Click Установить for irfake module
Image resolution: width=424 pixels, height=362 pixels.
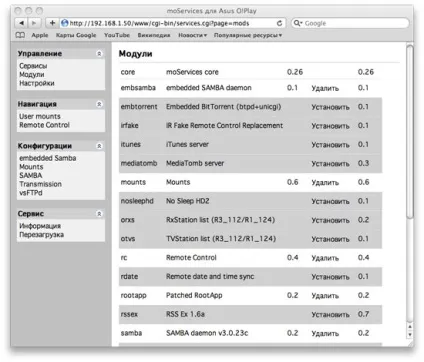pos(330,126)
